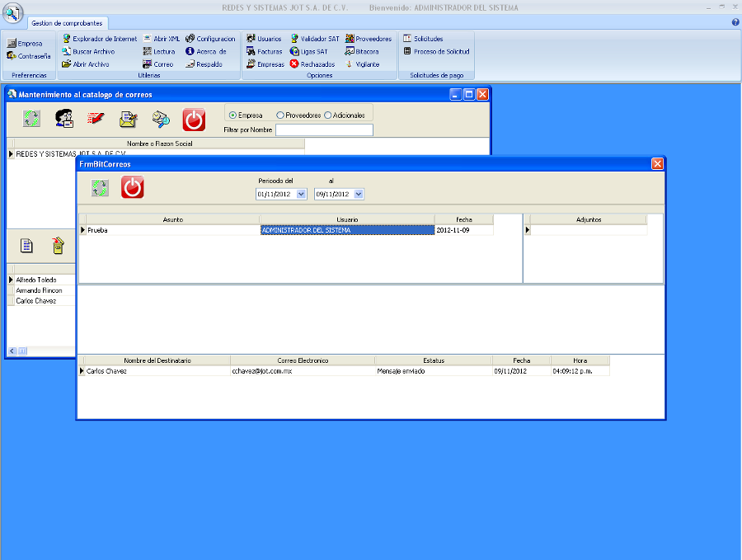742x560 pixels.
Task: Open the Gestion de comprobantes tab
Action: point(73,23)
